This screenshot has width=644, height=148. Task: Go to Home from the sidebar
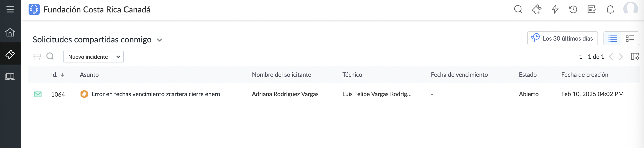click(x=10, y=32)
